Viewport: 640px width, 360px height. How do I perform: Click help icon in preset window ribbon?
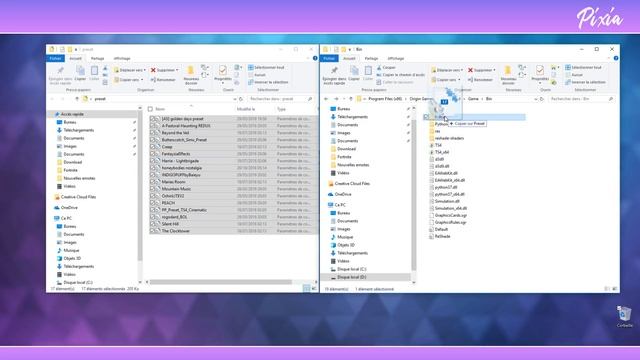[x=315, y=58]
